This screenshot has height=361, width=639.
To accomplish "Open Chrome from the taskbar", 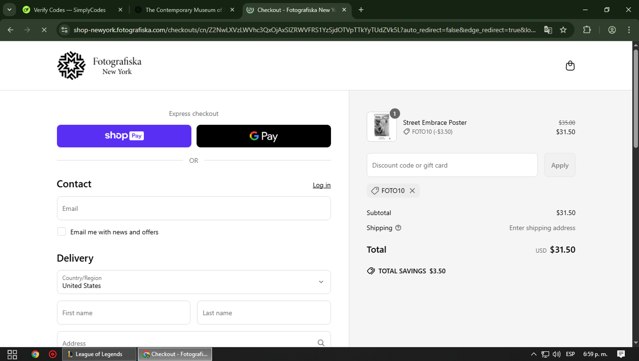I will click(35, 354).
